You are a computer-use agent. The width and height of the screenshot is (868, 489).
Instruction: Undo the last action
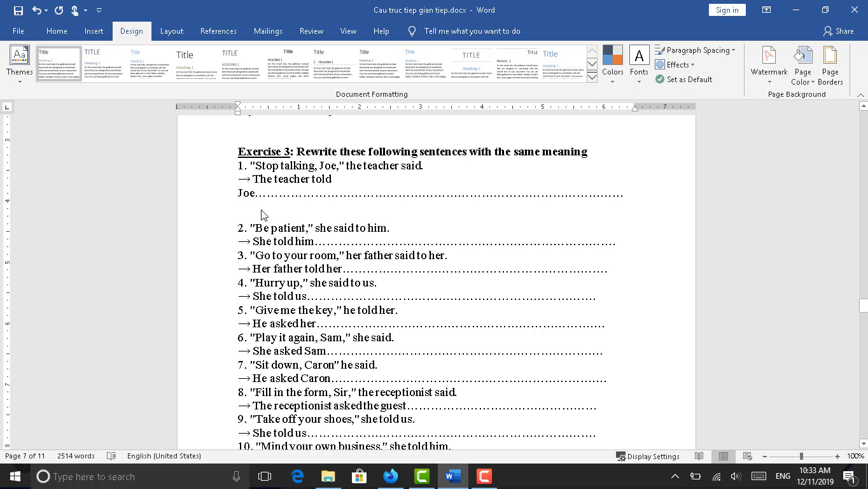coord(37,10)
